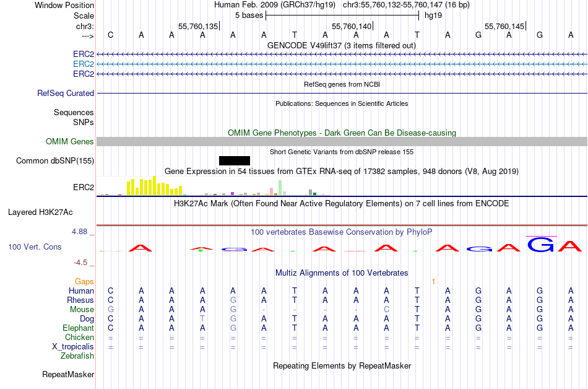Open Common dbSNP(155) track label
Viewport: 588px width, 389px height.
point(55,160)
